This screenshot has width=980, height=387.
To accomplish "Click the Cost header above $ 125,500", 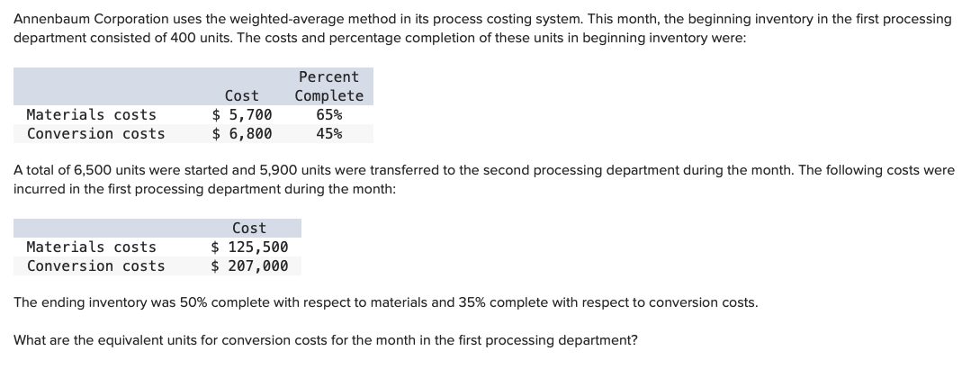I will click(x=249, y=229).
